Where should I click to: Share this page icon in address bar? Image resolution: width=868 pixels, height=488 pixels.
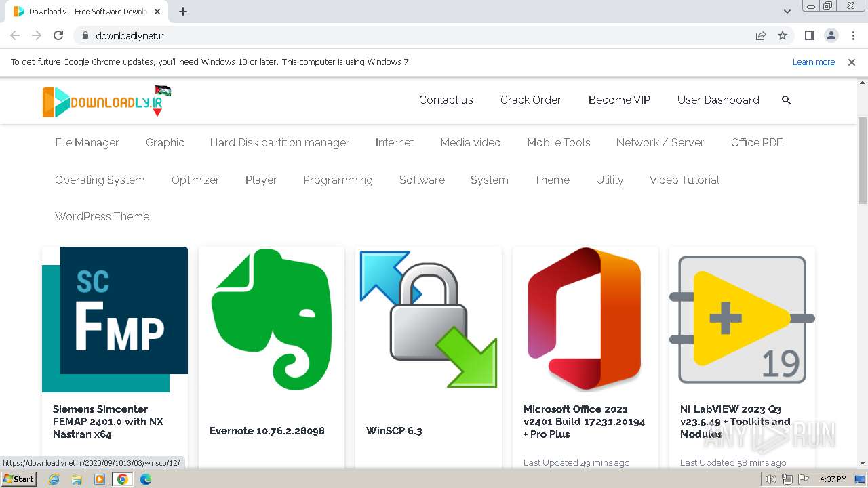[x=761, y=35]
